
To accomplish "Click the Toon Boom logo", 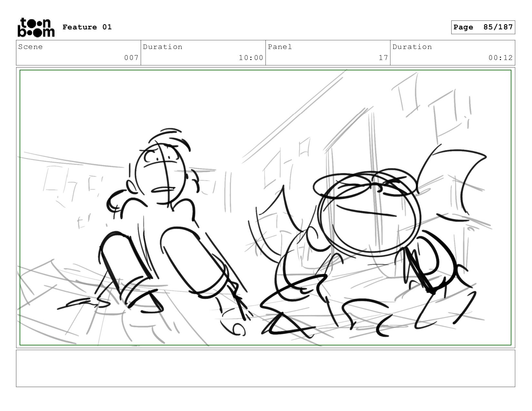I will [x=36, y=27].
